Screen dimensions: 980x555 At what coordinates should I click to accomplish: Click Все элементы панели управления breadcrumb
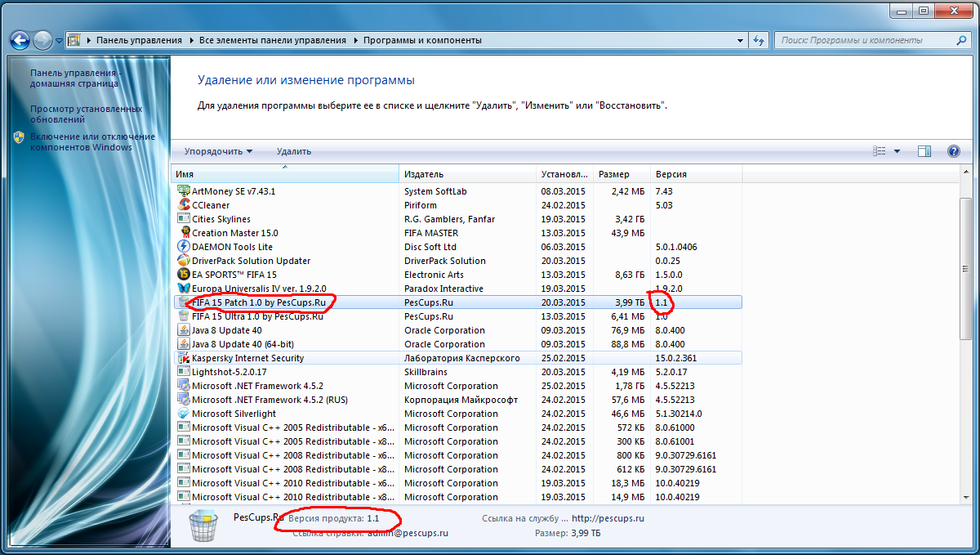click(x=273, y=40)
